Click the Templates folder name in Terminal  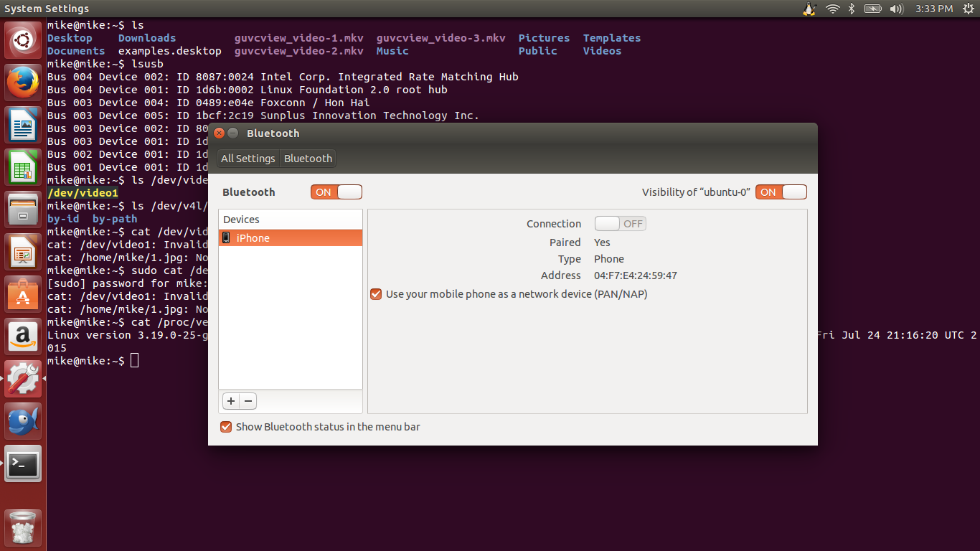[x=612, y=38]
